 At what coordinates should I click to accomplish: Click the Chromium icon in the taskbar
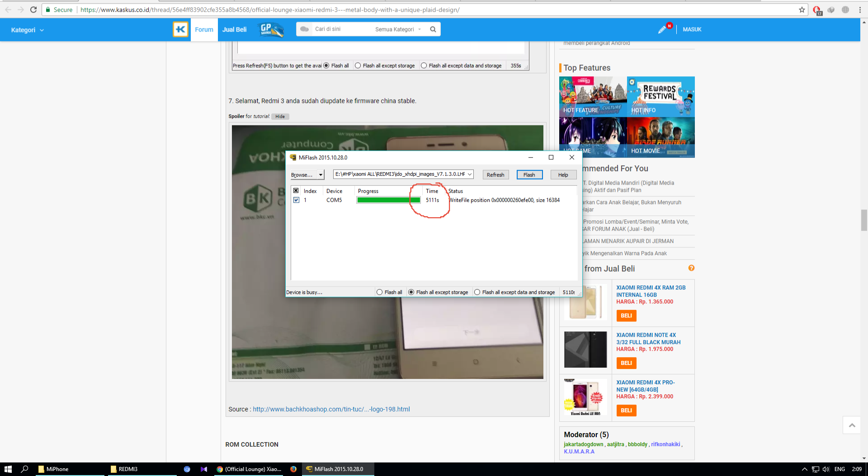(x=187, y=469)
